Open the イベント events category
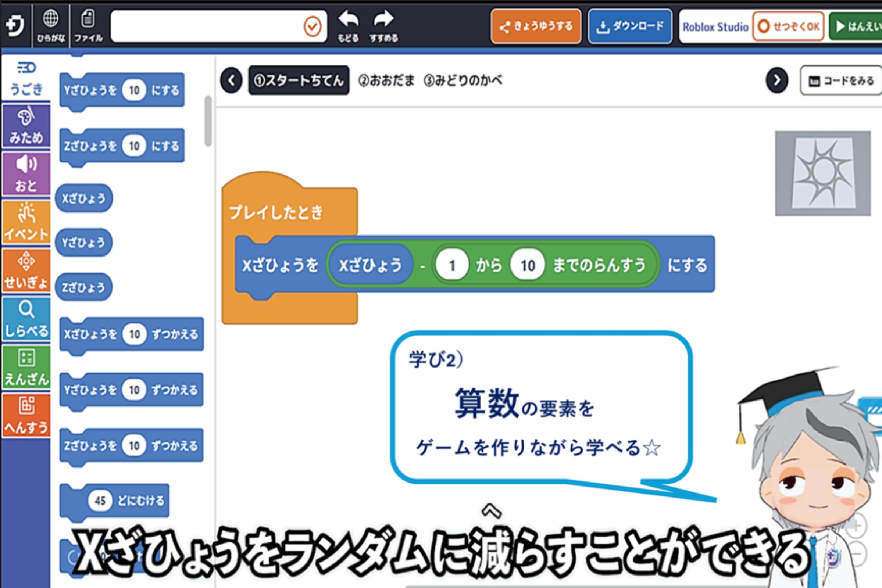 pos(26,223)
